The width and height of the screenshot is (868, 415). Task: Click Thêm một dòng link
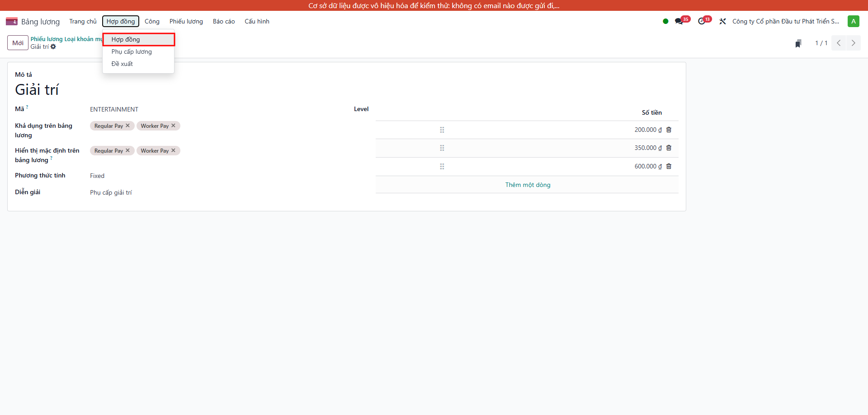[528, 185]
